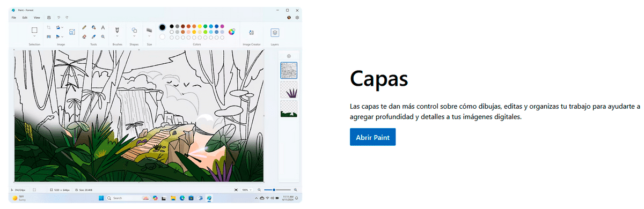
Task: Open the File menu
Action: coord(13,18)
